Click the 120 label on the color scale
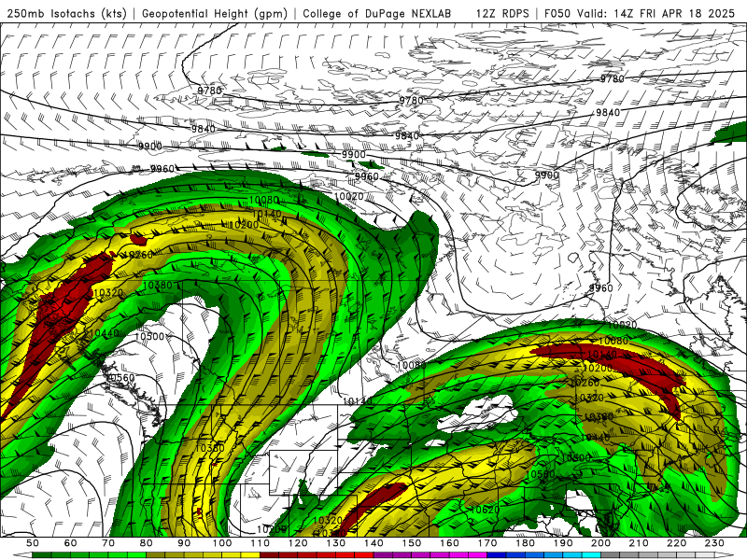 coord(298,543)
